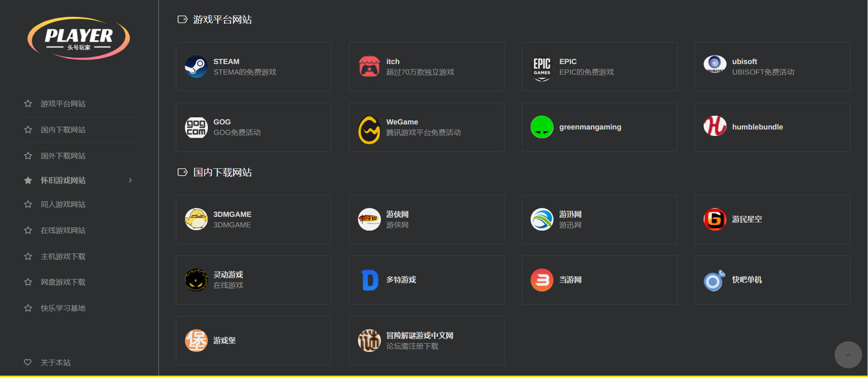Click the itch storefront logo icon
The width and height of the screenshot is (868, 377).
pyautogui.click(x=369, y=67)
